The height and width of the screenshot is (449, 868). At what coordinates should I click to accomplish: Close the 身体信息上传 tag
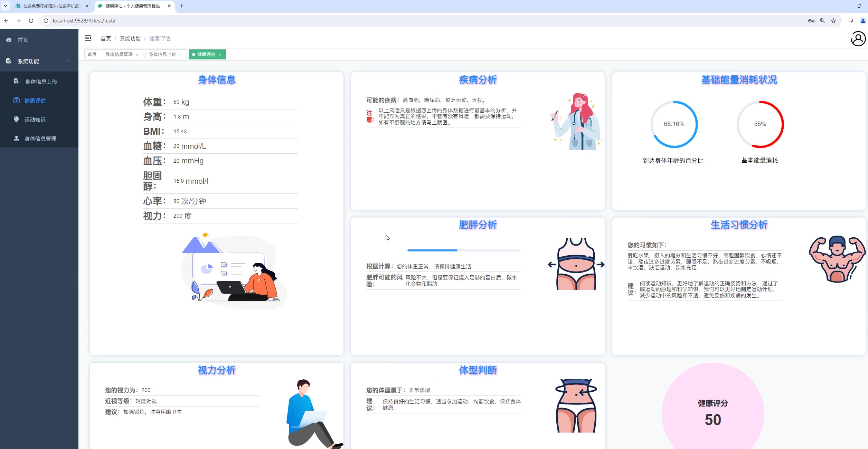click(180, 55)
